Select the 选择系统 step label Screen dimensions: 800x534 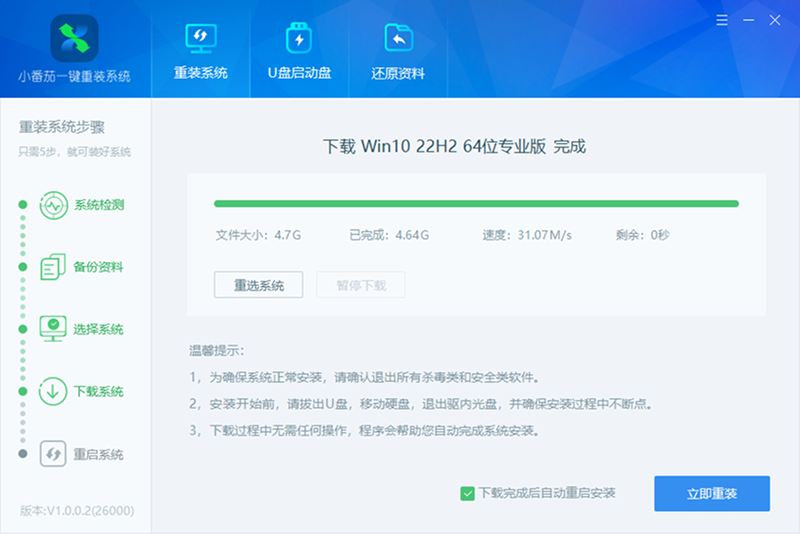tap(98, 329)
